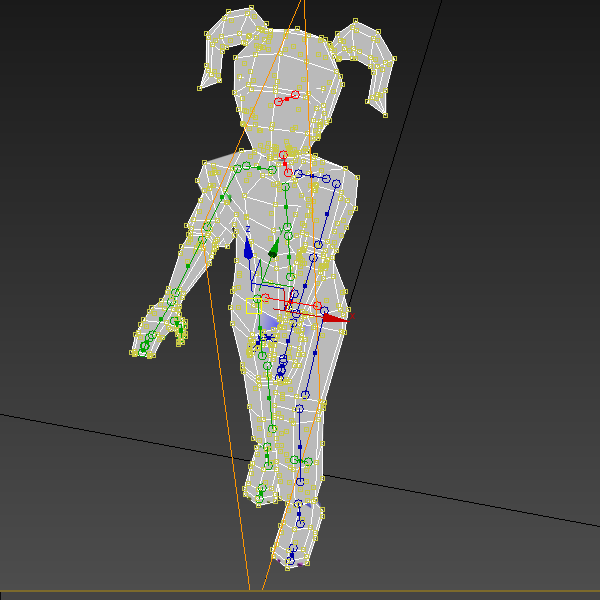Select the blue upper arm bone
Image resolution: width=600 pixels, height=600 pixels.
coord(327,214)
